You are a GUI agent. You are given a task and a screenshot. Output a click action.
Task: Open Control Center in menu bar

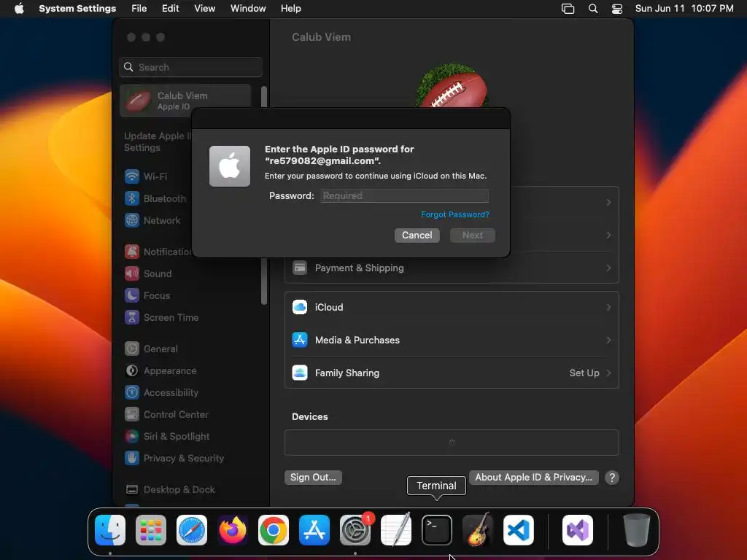coord(617,9)
